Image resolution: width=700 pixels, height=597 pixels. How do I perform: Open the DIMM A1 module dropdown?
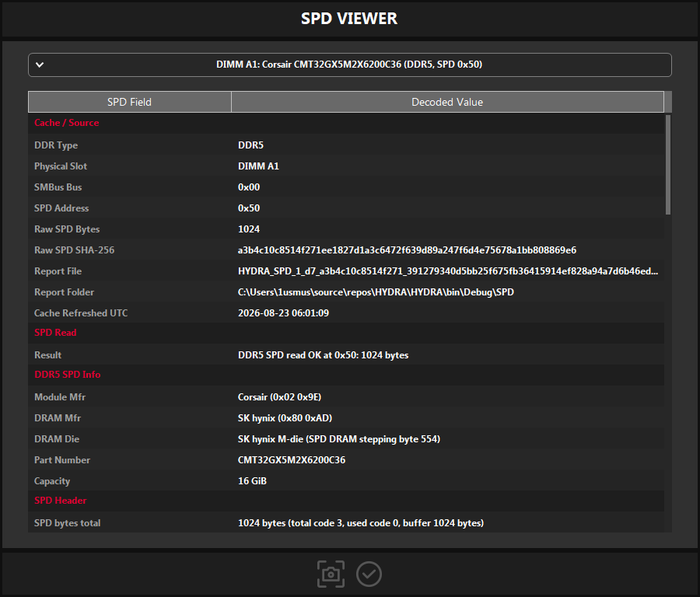349,65
